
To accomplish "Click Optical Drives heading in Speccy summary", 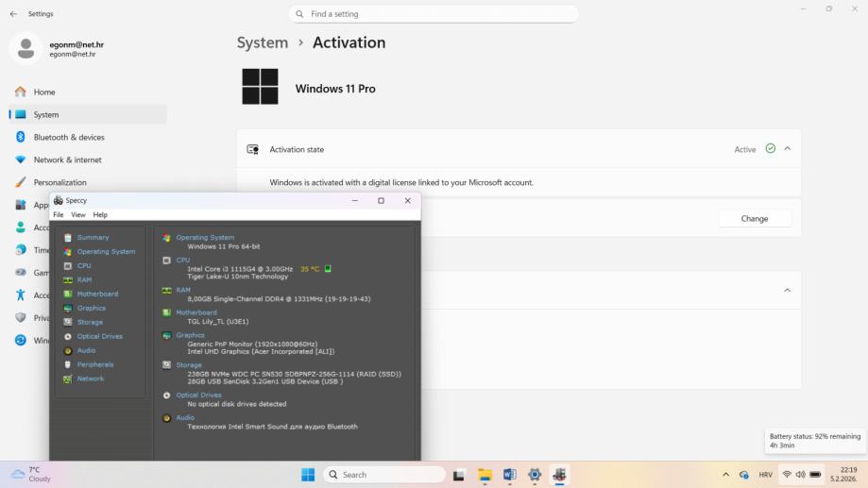I will [198, 395].
